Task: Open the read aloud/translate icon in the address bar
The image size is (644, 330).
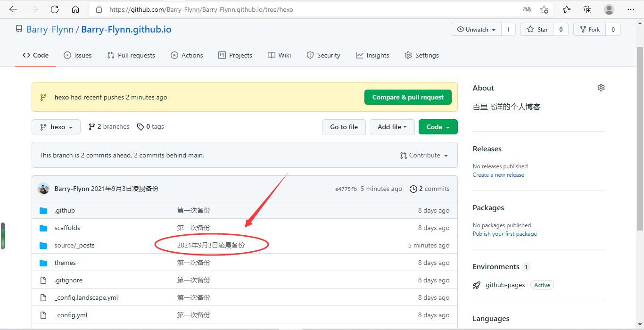Action: 527,9
